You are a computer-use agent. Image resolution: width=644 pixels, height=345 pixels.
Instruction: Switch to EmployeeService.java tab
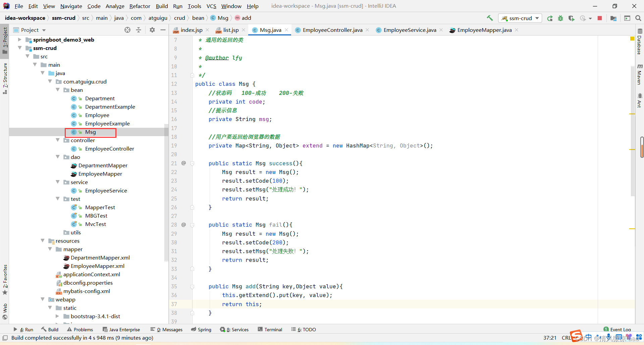click(409, 30)
